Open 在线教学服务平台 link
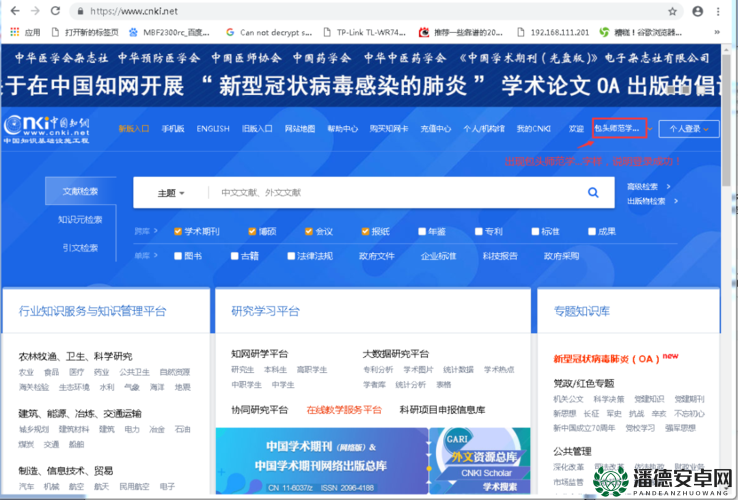The image size is (738, 500). [344, 410]
